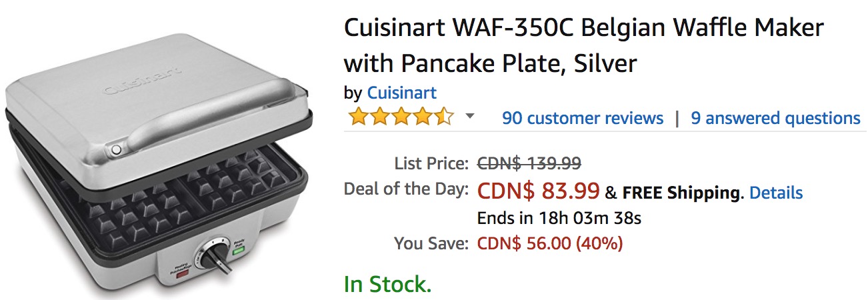Viewport: 868px width, 300px height.
Task: Click the half-filled fifth star
Action: click(x=444, y=117)
